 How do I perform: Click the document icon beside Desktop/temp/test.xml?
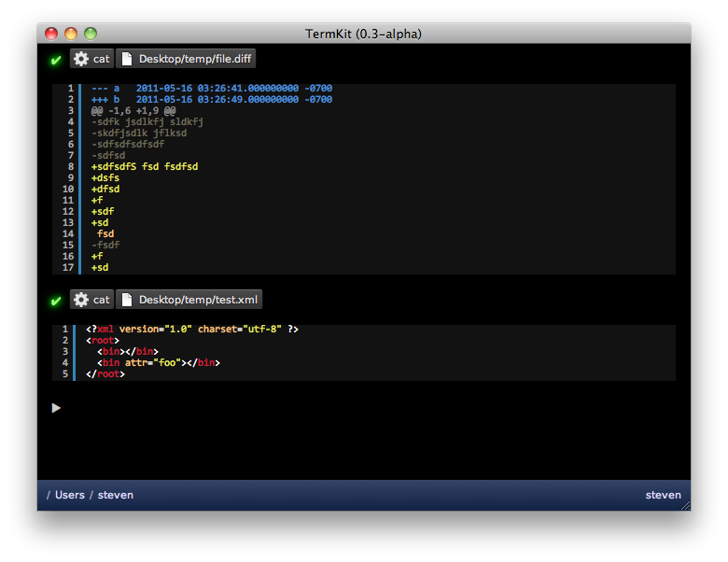(x=127, y=300)
